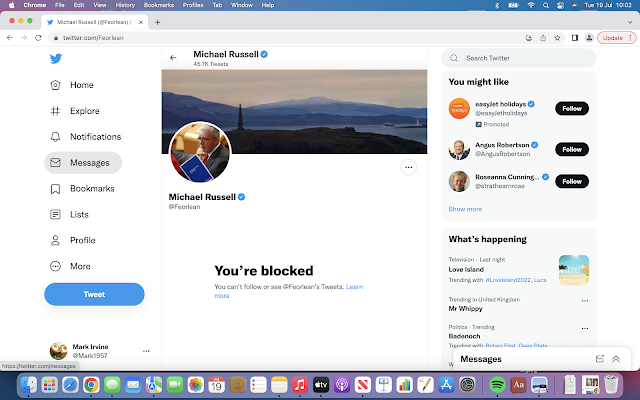The width and height of the screenshot is (640, 400).
Task: Open Notifications from the sidebar
Action: point(85,137)
